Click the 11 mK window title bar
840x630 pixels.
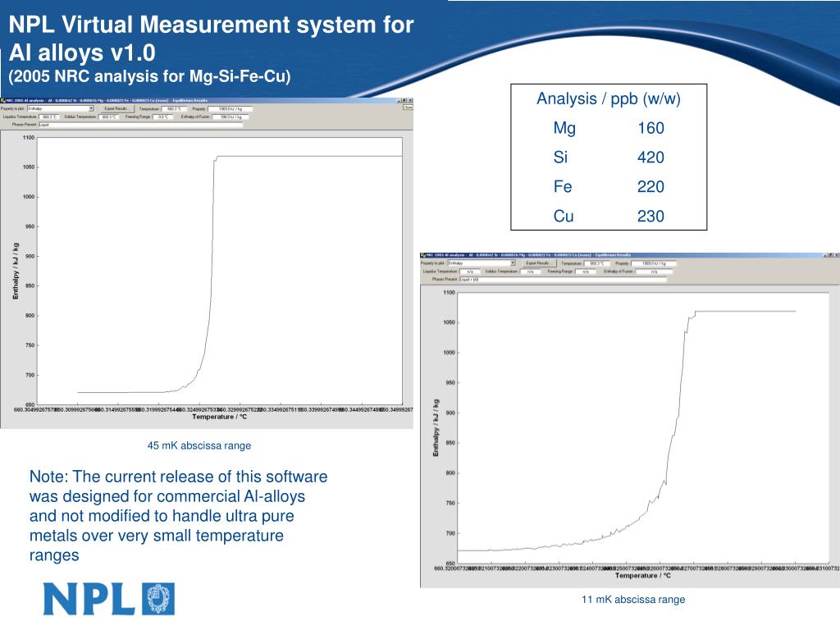click(630, 255)
